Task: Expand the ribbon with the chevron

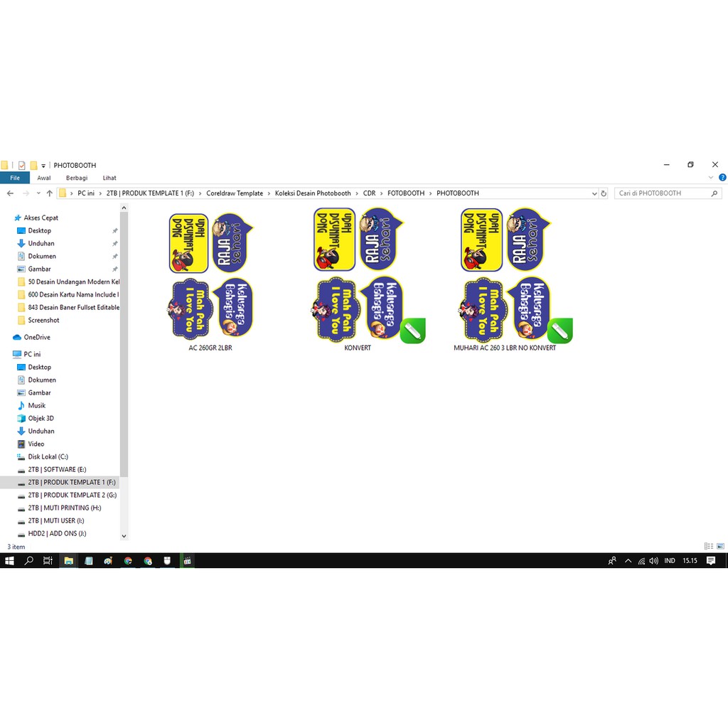Action: pyautogui.click(x=711, y=177)
